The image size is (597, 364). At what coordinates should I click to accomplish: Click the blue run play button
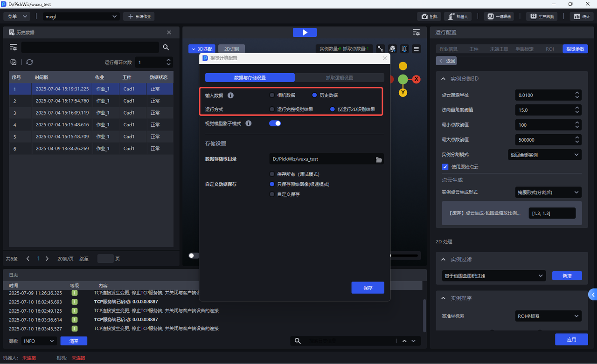(x=305, y=32)
